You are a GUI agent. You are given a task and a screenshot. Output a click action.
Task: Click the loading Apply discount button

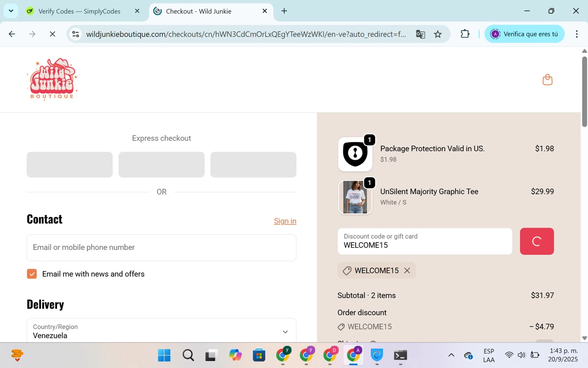pos(537,241)
